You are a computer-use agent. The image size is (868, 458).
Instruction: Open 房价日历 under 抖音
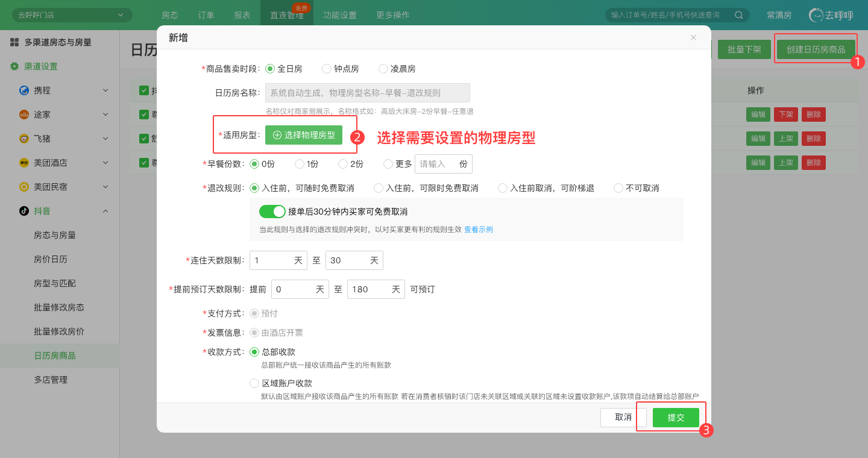(51, 259)
